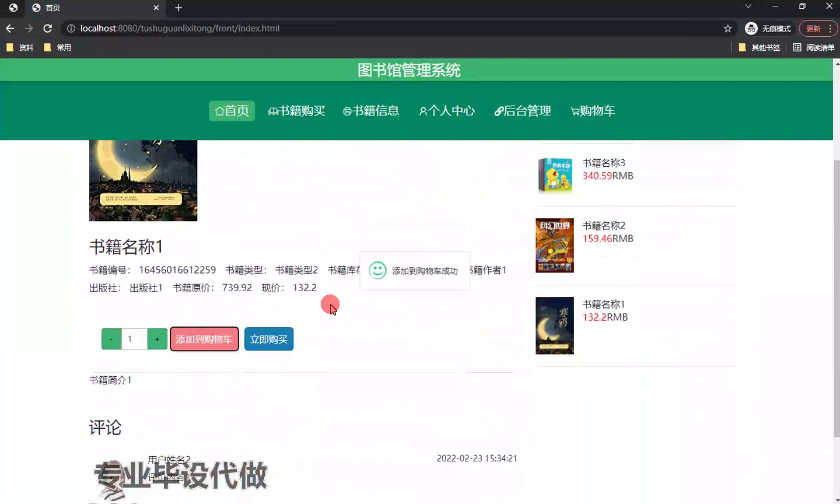This screenshot has height=504, width=840.
Task: Click the 立即购买 button
Action: 269,339
